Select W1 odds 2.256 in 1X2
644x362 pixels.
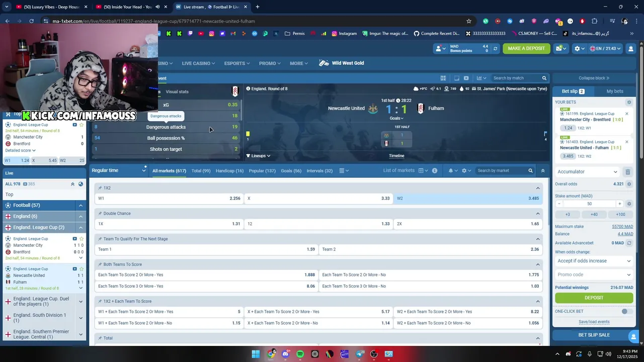click(x=169, y=199)
